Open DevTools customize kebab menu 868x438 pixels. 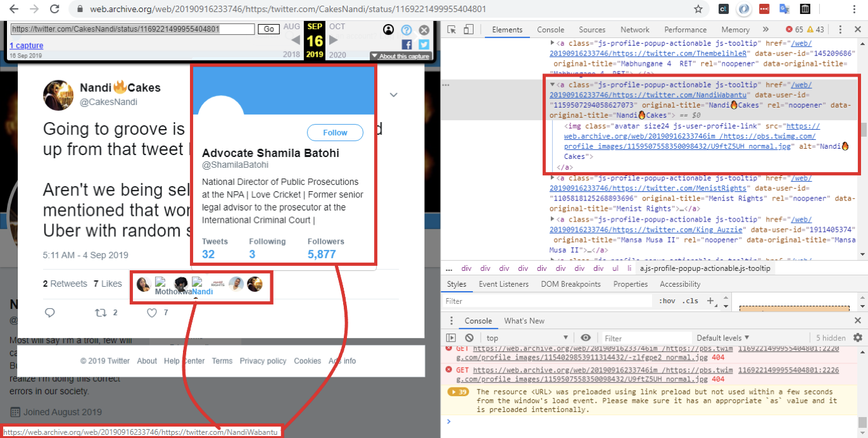841,30
